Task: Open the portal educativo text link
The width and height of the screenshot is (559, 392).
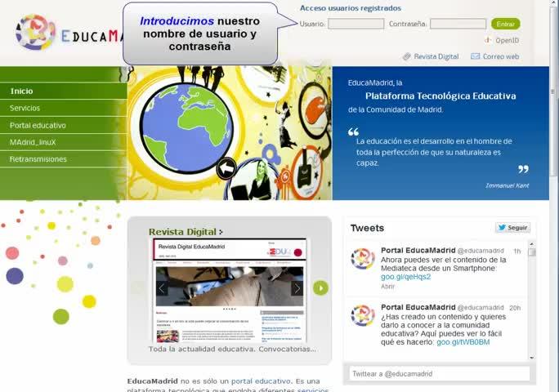Action: coord(261,381)
